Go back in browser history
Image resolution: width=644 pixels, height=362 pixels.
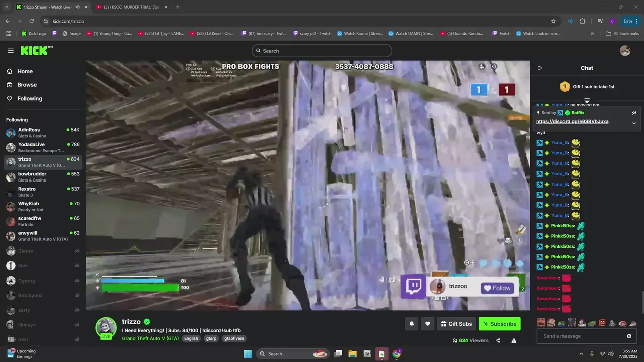coord(7,21)
